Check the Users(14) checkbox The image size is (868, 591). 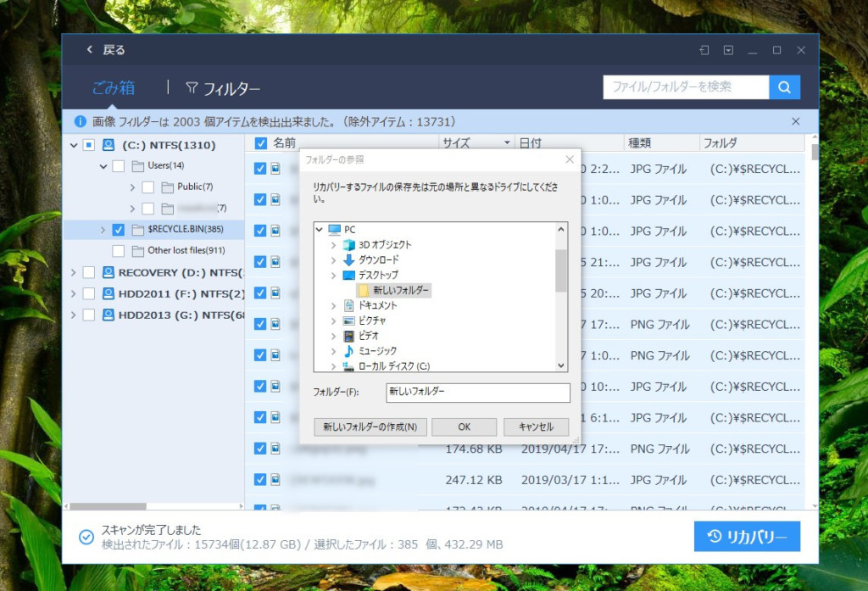[119, 165]
